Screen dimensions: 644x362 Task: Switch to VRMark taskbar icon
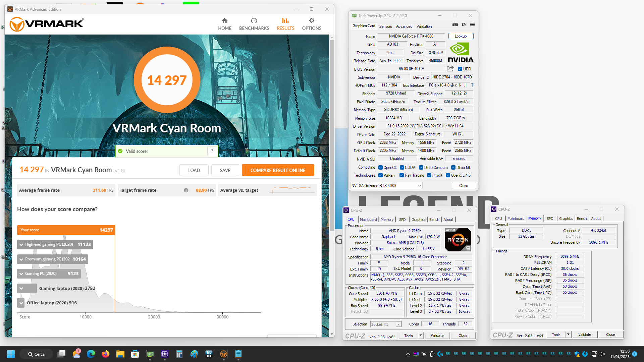(224, 354)
